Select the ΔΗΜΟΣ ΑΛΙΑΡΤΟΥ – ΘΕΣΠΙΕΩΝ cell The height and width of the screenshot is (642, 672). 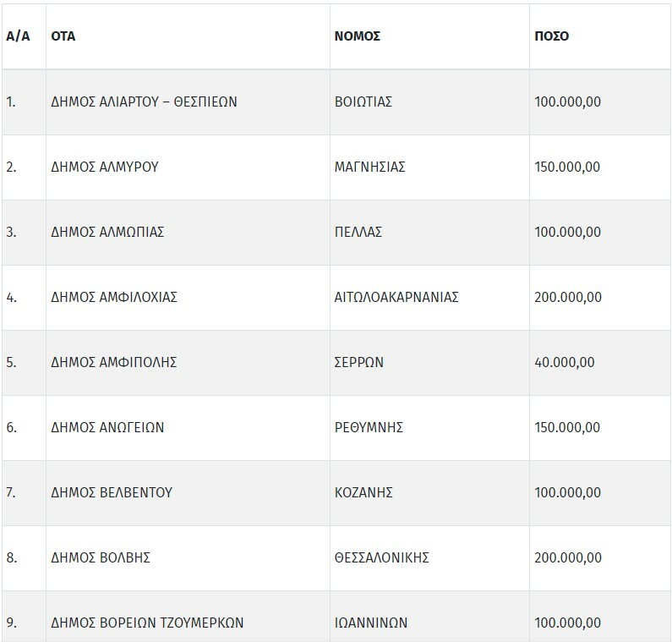pos(144,102)
